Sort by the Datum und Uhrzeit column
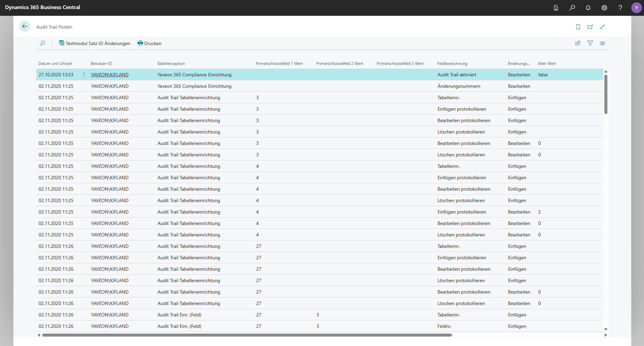 (55, 63)
